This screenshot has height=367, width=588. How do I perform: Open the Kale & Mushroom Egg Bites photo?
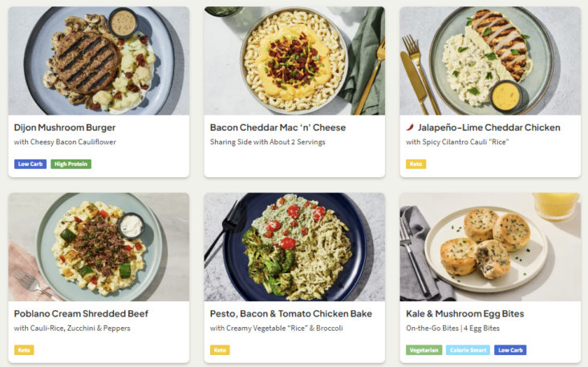click(x=490, y=247)
